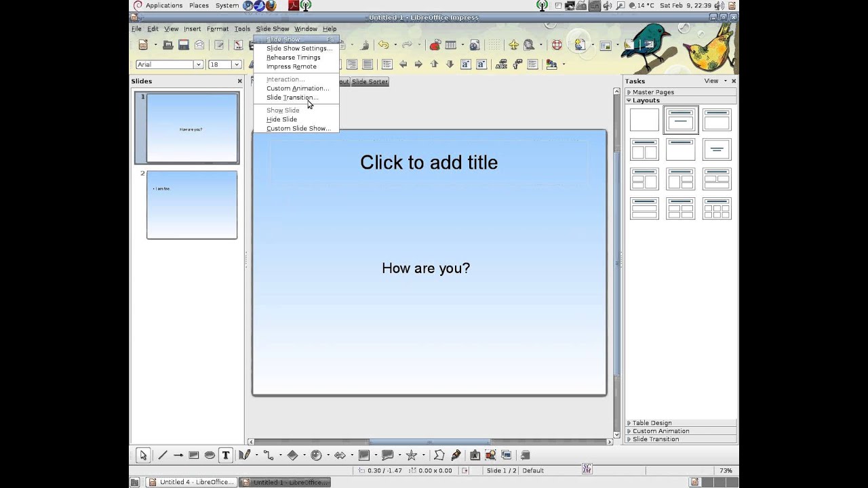
Task: Open the Basic shapes dropdown arrow
Action: [x=304, y=455]
